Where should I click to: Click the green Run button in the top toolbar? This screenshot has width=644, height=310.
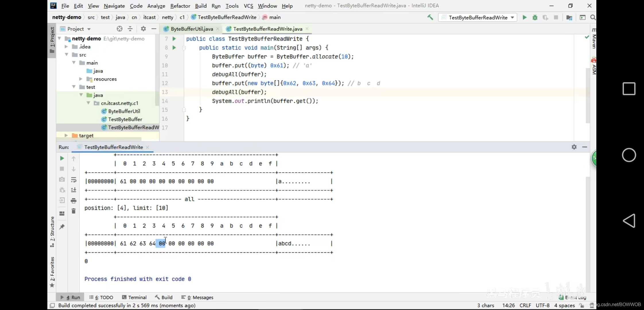point(525,18)
